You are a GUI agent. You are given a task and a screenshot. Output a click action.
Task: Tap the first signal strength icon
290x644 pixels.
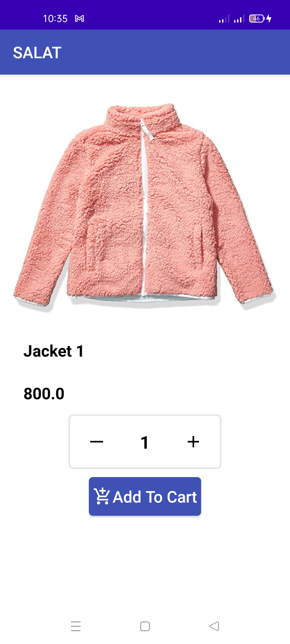224,19
